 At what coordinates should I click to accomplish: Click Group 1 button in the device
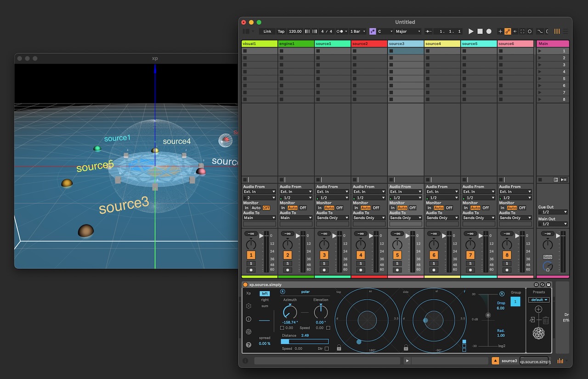(x=515, y=301)
